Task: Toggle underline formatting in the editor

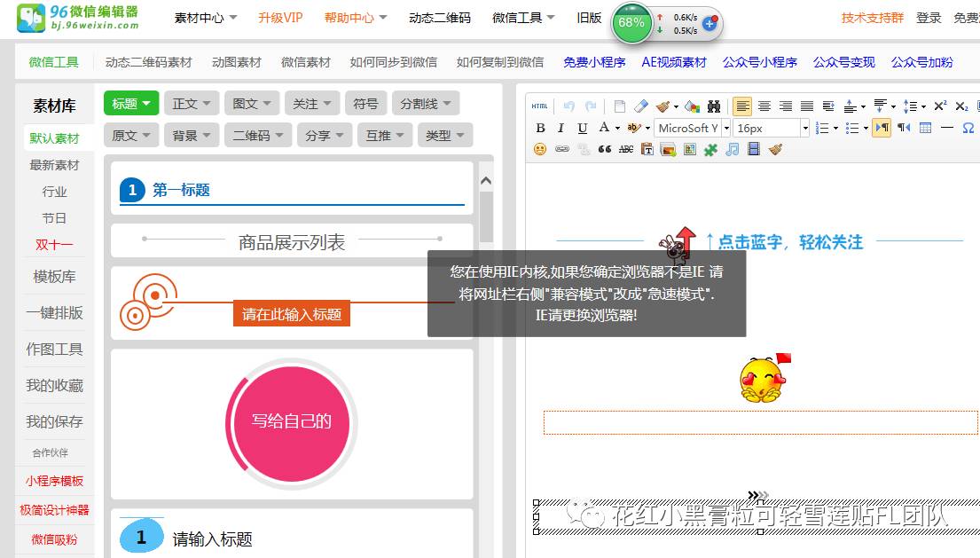Action: coord(581,127)
